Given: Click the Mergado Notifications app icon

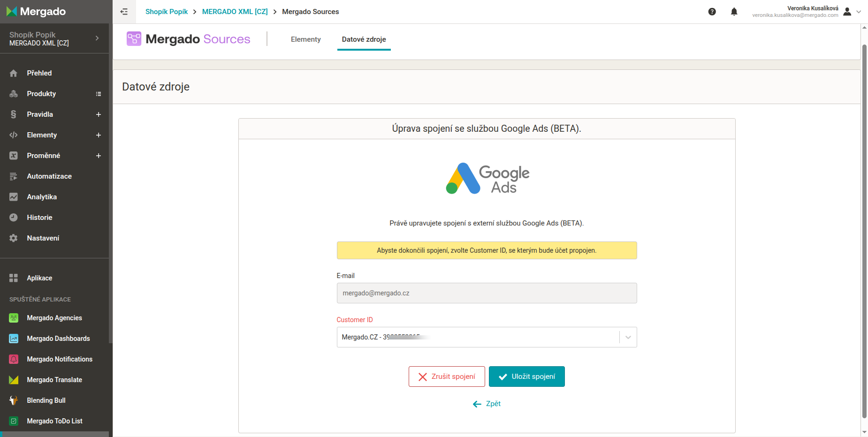Looking at the screenshot, I should point(14,359).
